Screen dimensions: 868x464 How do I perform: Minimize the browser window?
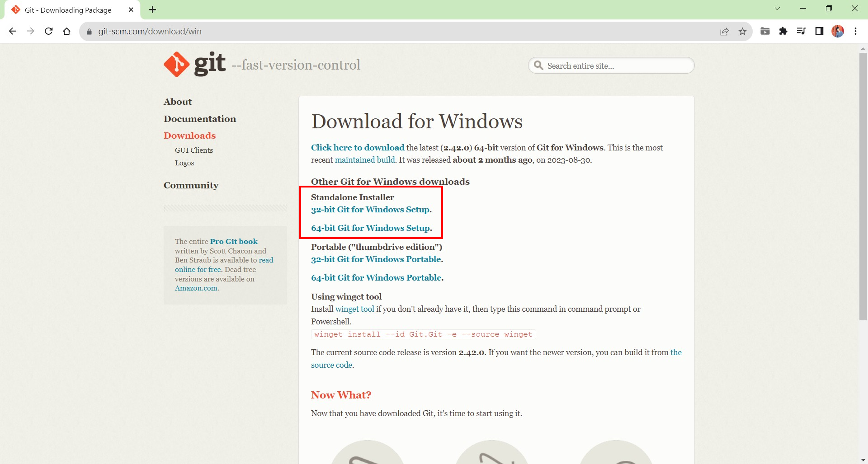click(803, 9)
